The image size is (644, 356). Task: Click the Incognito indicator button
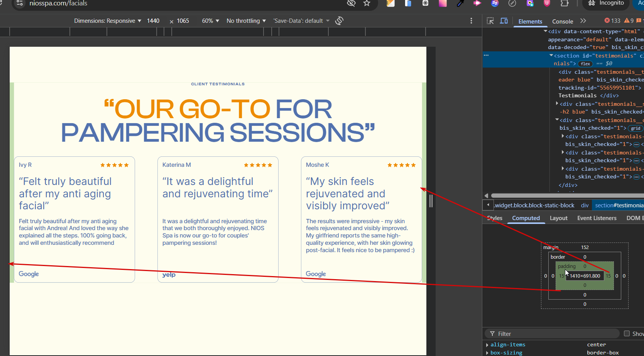606,3
